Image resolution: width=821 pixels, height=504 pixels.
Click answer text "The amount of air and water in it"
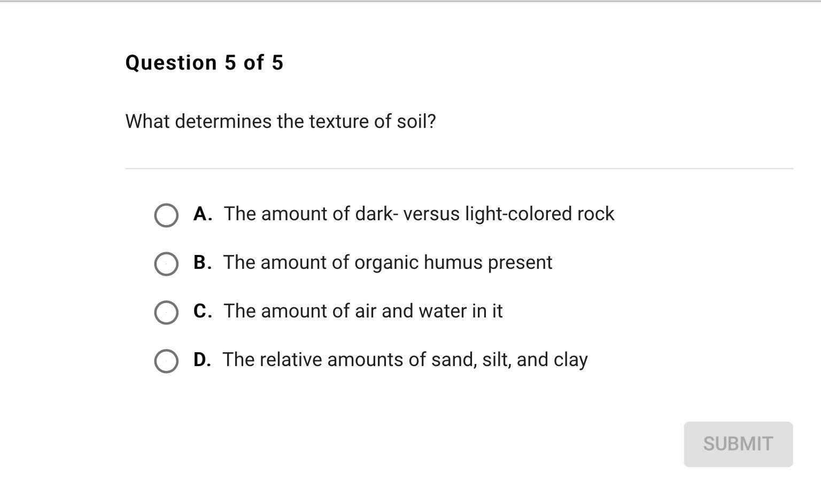(x=363, y=311)
